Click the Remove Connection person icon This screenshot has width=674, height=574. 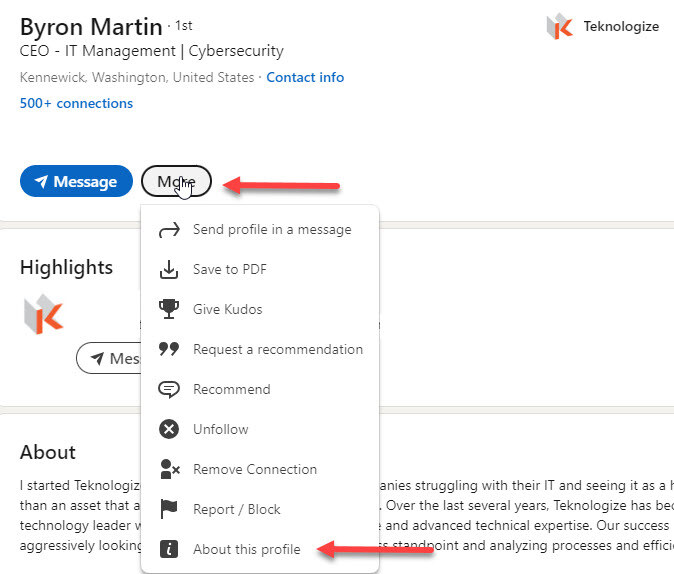pyautogui.click(x=170, y=469)
